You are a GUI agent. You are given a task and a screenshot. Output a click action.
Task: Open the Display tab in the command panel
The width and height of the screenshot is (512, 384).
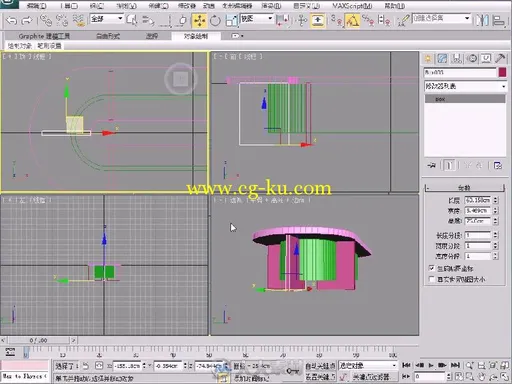tap(486, 59)
